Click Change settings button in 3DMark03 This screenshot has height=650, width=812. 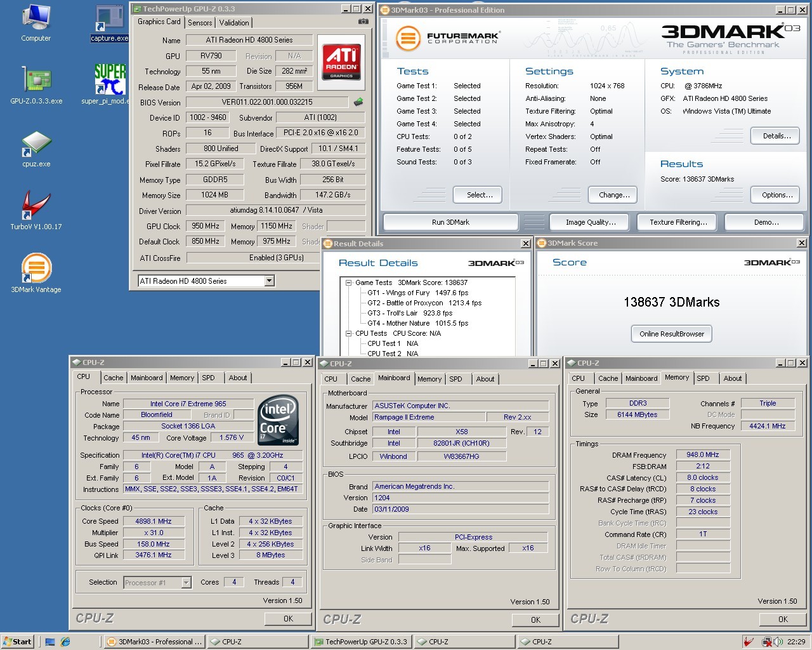coord(614,195)
